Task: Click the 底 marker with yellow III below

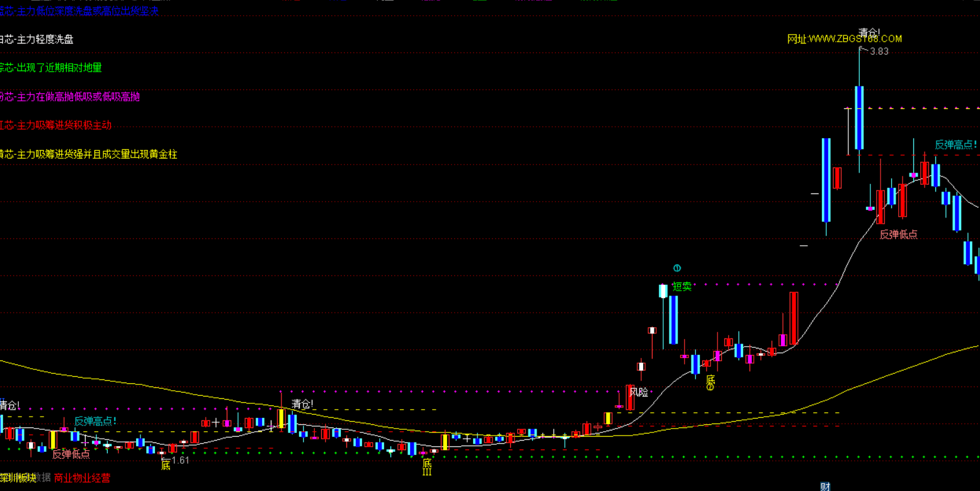Action: [x=427, y=463]
